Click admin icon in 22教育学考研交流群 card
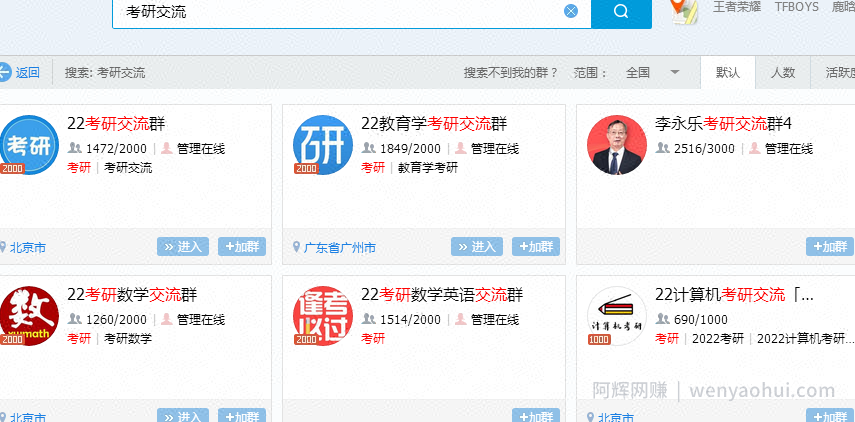 (x=461, y=148)
